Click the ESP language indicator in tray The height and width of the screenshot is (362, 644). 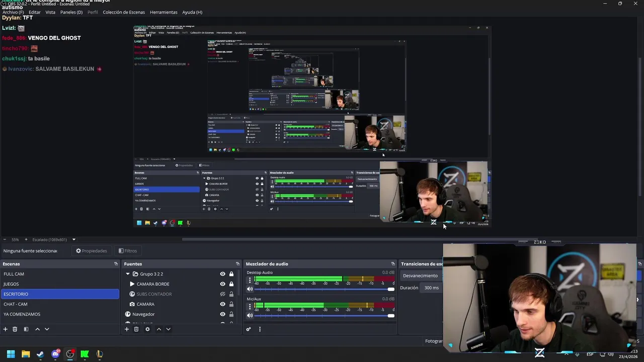tap(590, 354)
